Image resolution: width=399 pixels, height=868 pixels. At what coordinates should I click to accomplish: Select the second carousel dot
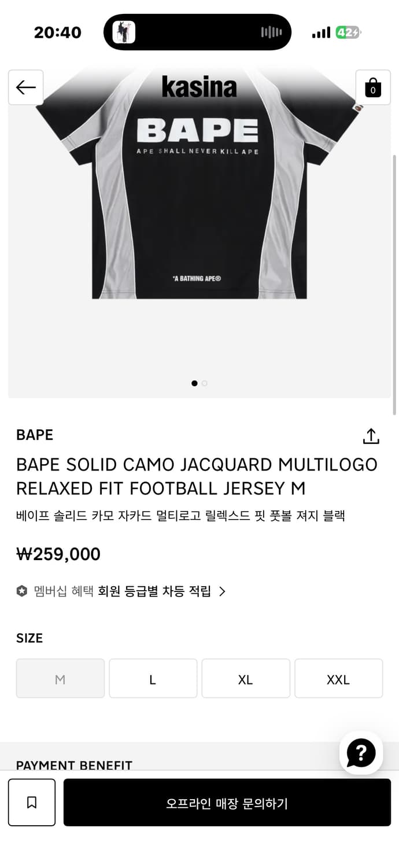(x=204, y=383)
